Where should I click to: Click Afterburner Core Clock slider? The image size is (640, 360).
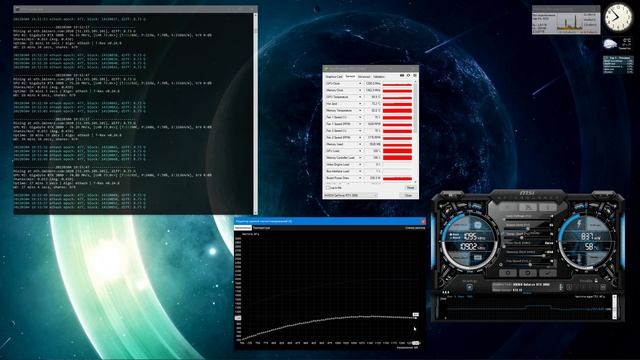pyautogui.click(x=528, y=247)
